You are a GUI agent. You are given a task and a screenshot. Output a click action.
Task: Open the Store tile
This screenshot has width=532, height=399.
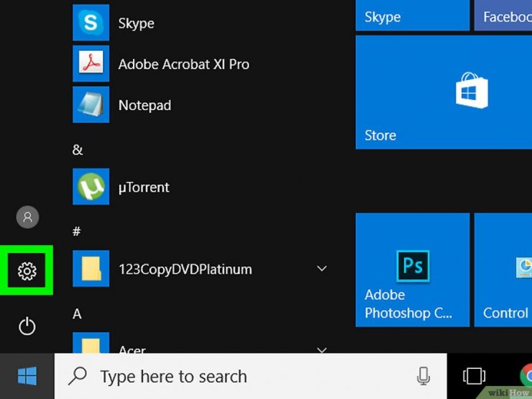(444, 92)
